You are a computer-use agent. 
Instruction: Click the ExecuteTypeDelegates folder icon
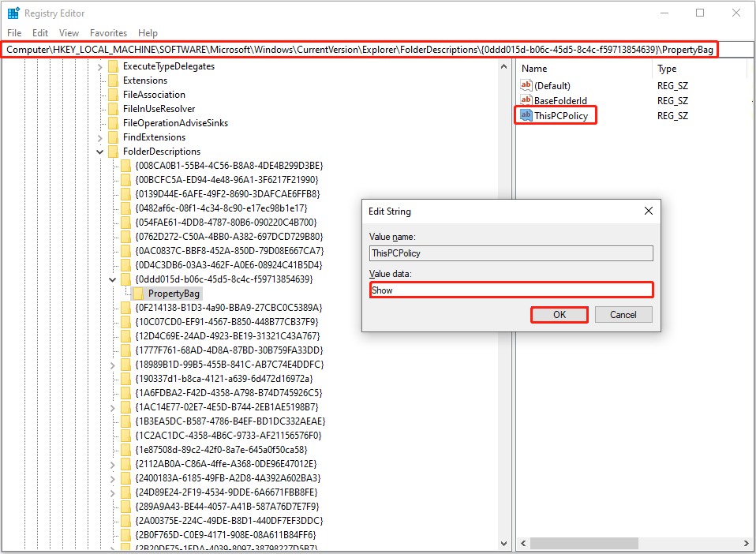[114, 66]
